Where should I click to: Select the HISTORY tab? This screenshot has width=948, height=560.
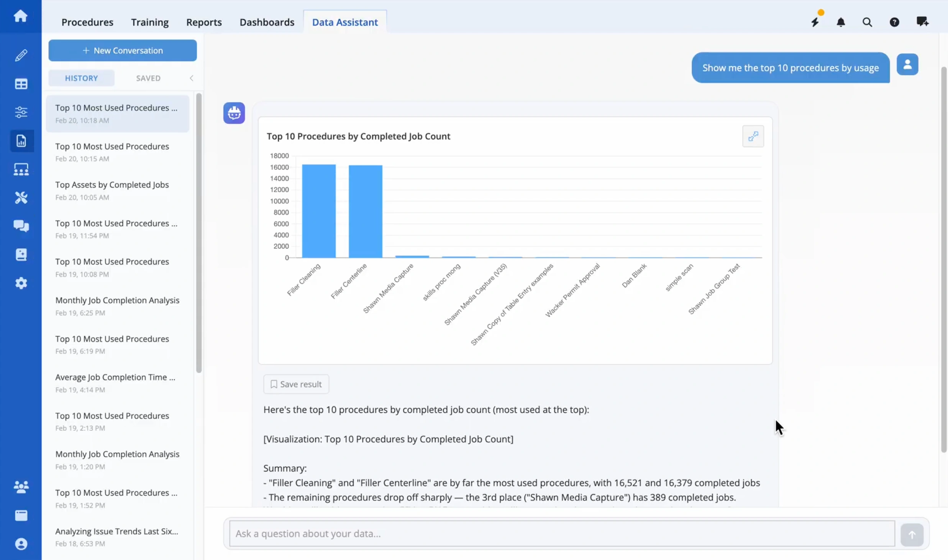81,78
